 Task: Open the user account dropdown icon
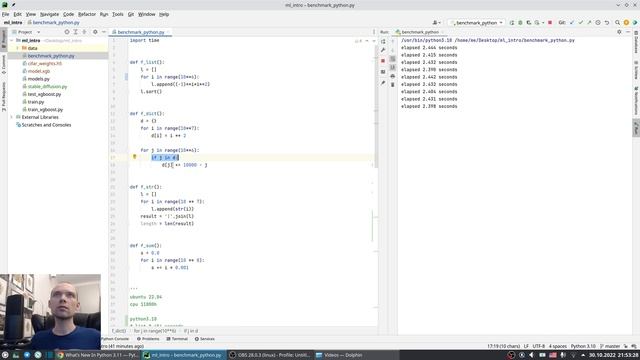436,23
